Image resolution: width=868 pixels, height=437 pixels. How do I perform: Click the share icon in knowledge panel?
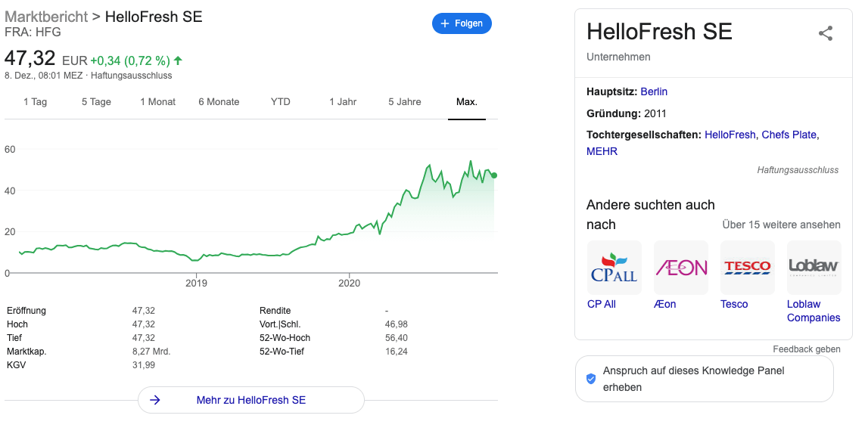pos(826,33)
